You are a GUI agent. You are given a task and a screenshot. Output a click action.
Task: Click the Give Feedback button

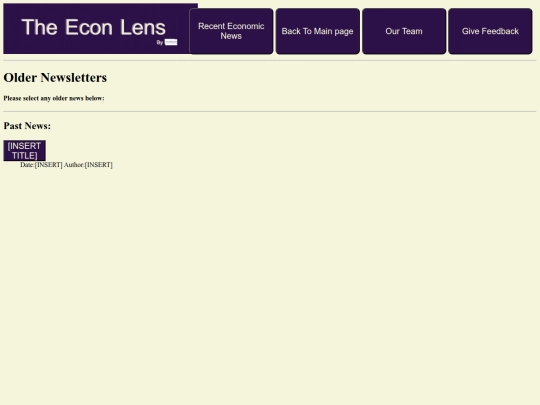pyautogui.click(x=490, y=31)
